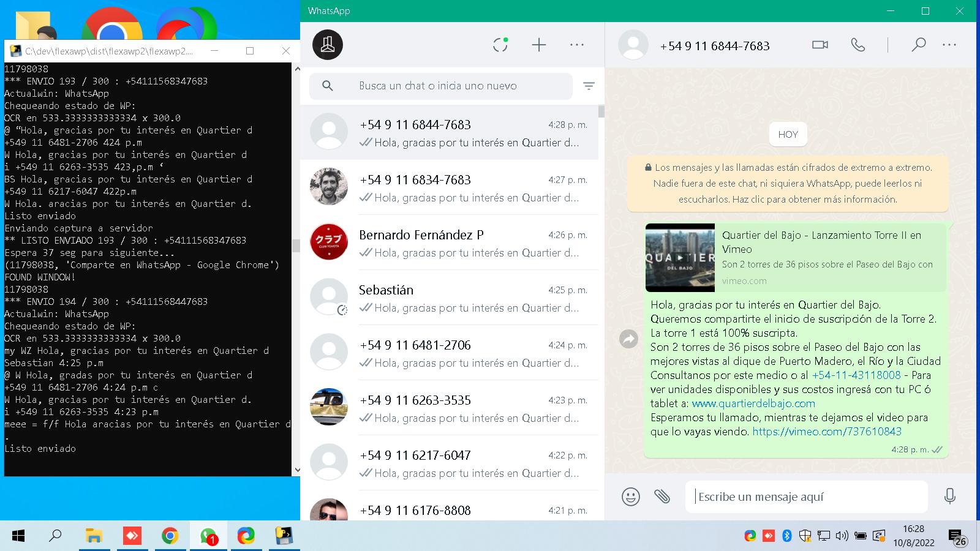Viewport: 980px width, 551px height.
Task: Open Windows taskbar search
Action: tap(55, 536)
